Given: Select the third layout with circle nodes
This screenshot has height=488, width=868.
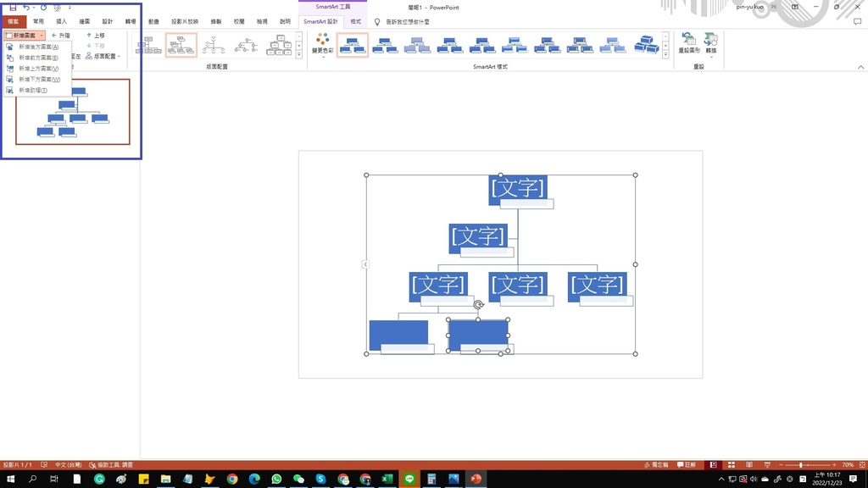Looking at the screenshot, I should coord(214,46).
